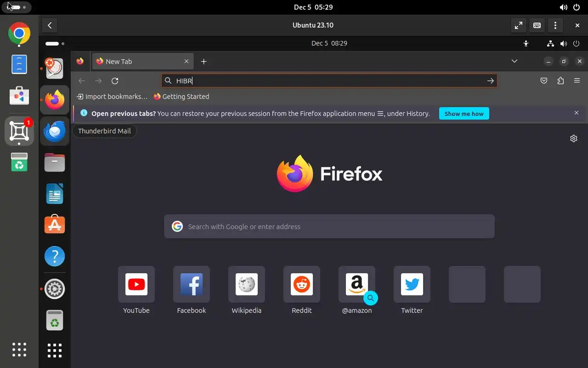Select the New Tab tab
Image resolution: width=588 pixels, height=368 pixels.
pyautogui.click(x=142, y=61)
